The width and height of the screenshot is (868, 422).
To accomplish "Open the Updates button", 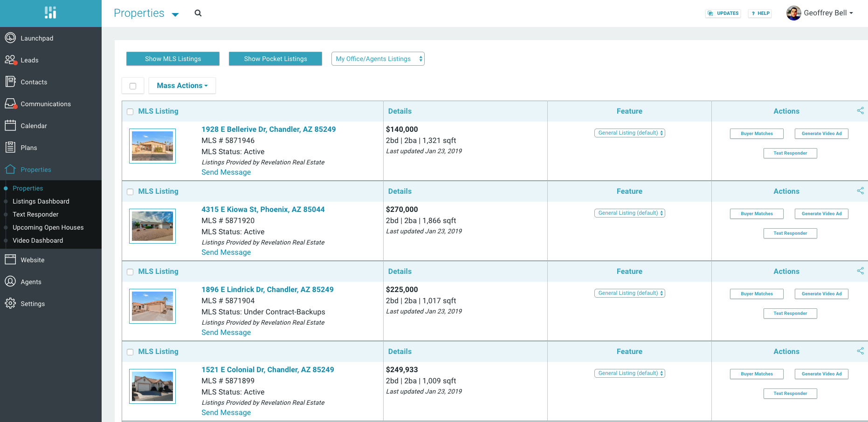I will pyautogui.click(x=723, y=14).
